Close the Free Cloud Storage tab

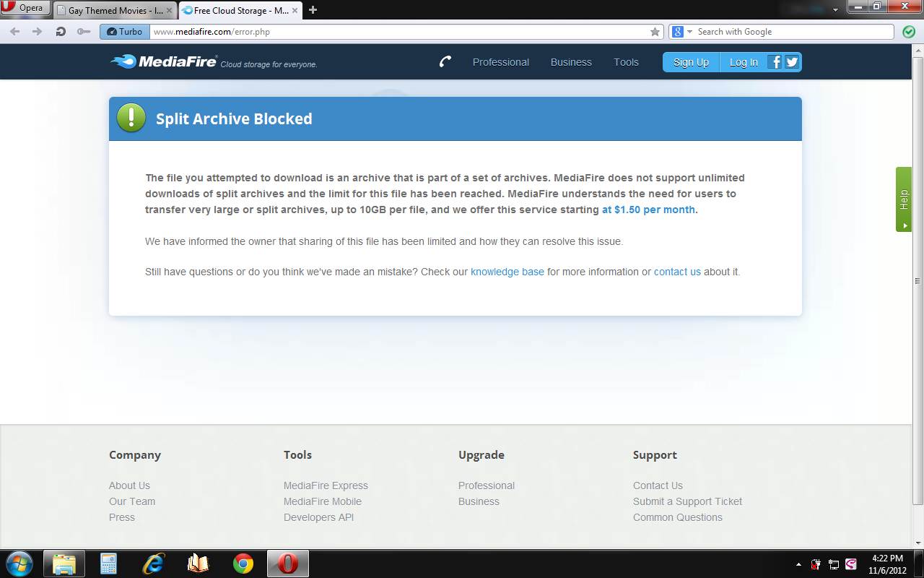[x=295, y=11]
